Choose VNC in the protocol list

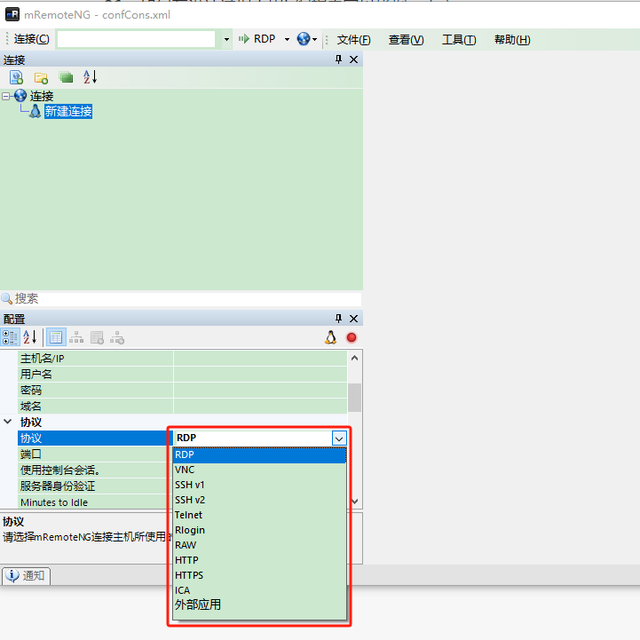pyautogui.click(x=260, y=470)
